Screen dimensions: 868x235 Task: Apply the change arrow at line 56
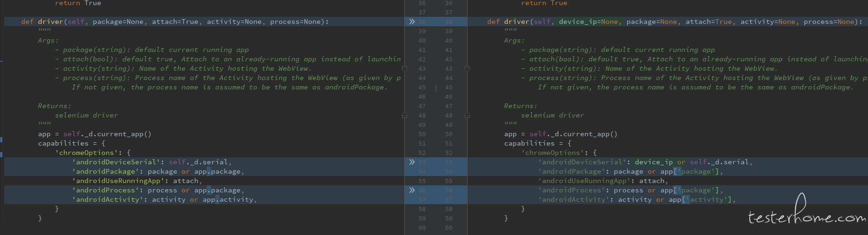pos(412,190)
